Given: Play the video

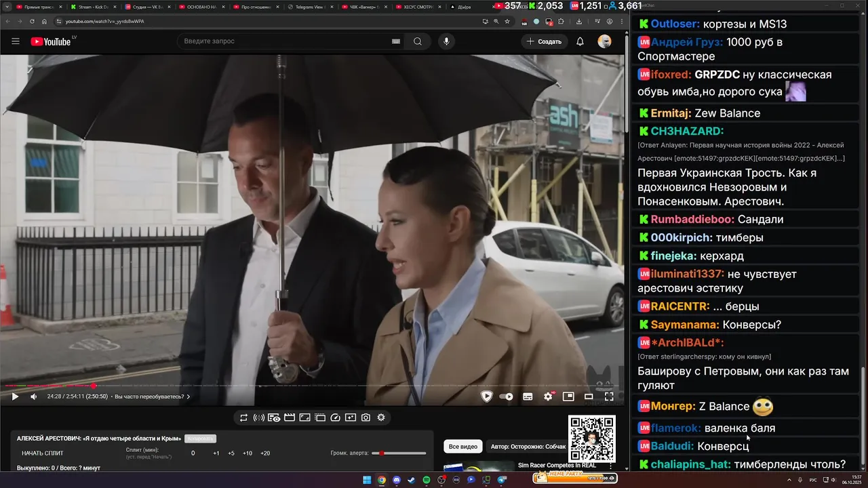Looking at the screenshot, I should coord(15,396).
